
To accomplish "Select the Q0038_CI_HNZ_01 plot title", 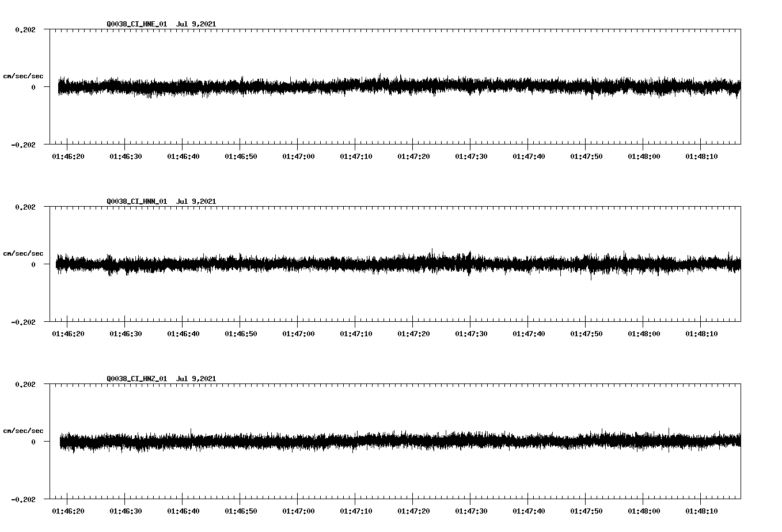I will click(x=137, y=379).
